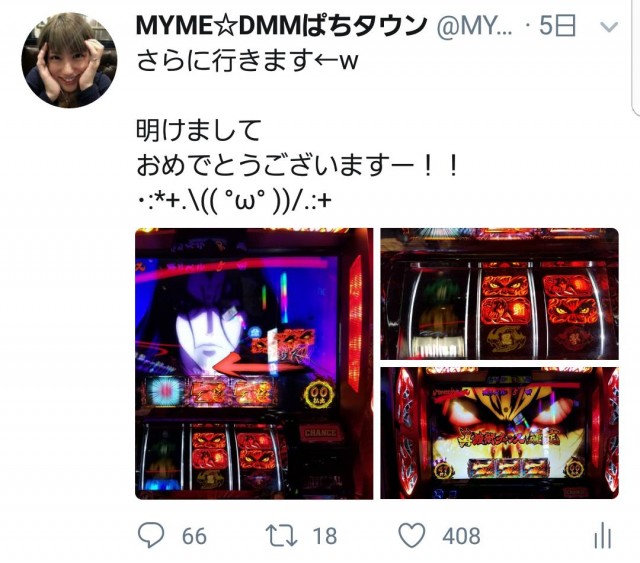Open tweet analytics bar chart icon
This screenshot has height=563, width=640.
603,536
